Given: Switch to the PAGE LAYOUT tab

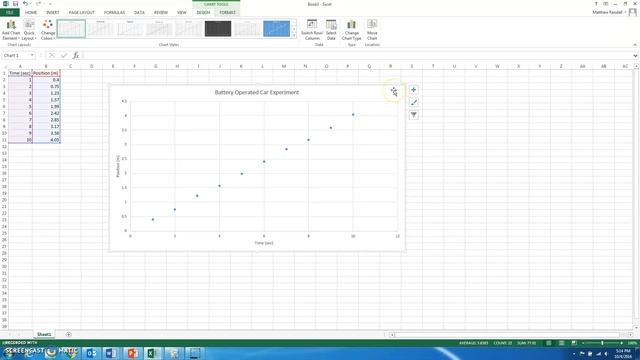Looking at the screenshot, I should click(x=82, y=13).
